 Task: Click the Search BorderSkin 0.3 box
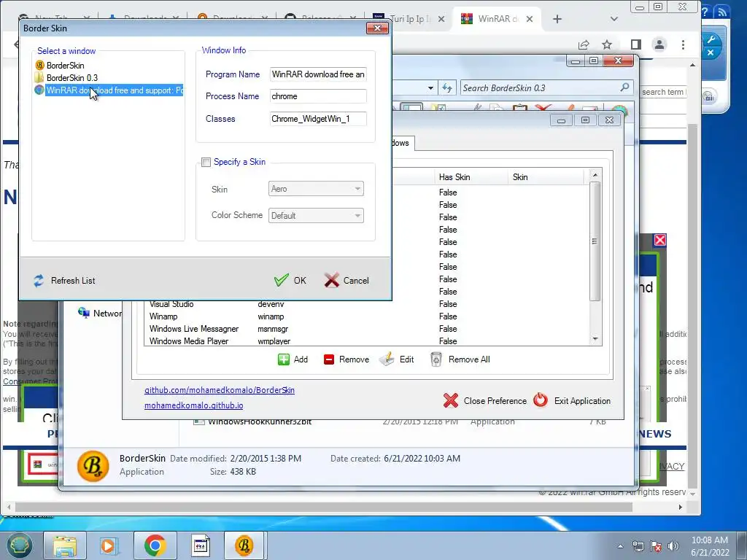point(546,87)
